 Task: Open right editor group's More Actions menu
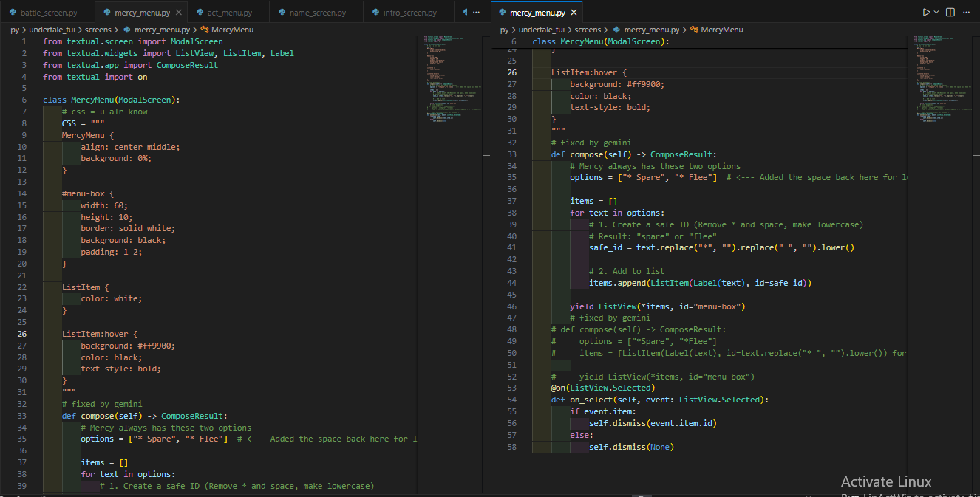(967, 13)
